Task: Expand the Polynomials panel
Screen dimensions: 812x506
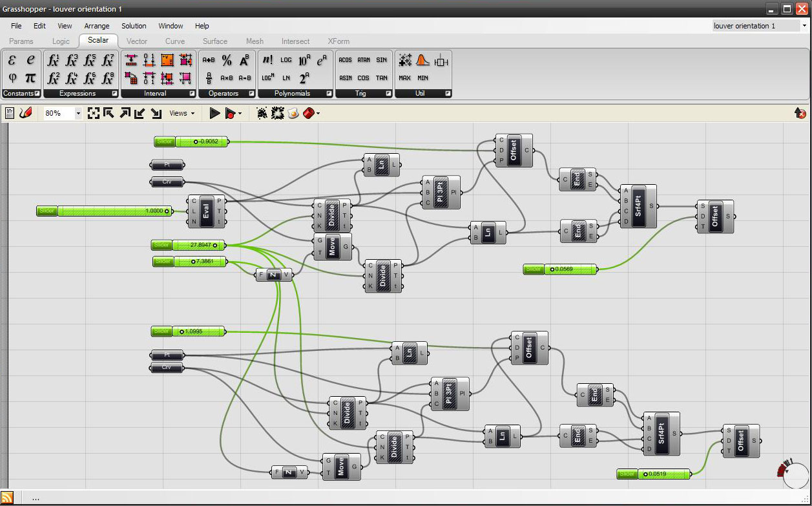Action: point(329,94)
